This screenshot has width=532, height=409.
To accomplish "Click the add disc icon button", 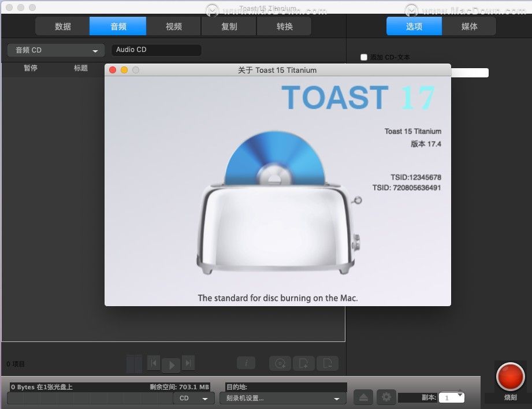I will click(280, 363).
